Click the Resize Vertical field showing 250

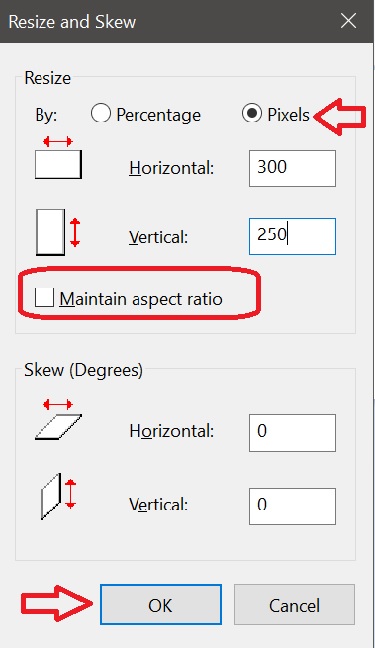tap(292, 236)
